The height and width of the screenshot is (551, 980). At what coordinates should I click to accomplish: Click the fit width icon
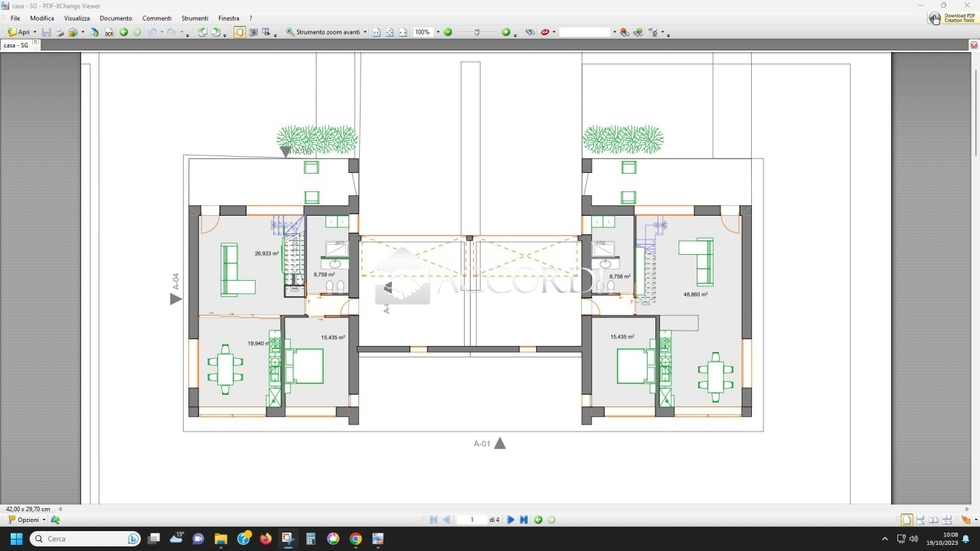point(403,32)
